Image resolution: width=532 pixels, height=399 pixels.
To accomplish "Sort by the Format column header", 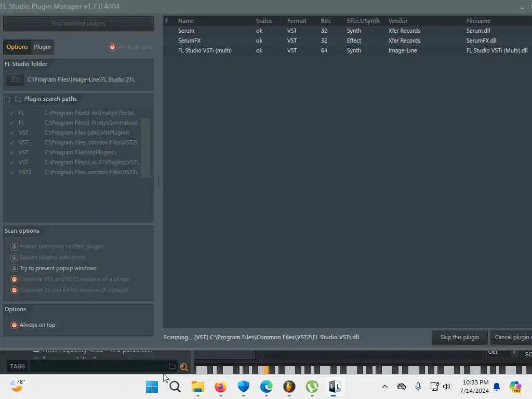I will pyautogui.click(x=297, y=21).
